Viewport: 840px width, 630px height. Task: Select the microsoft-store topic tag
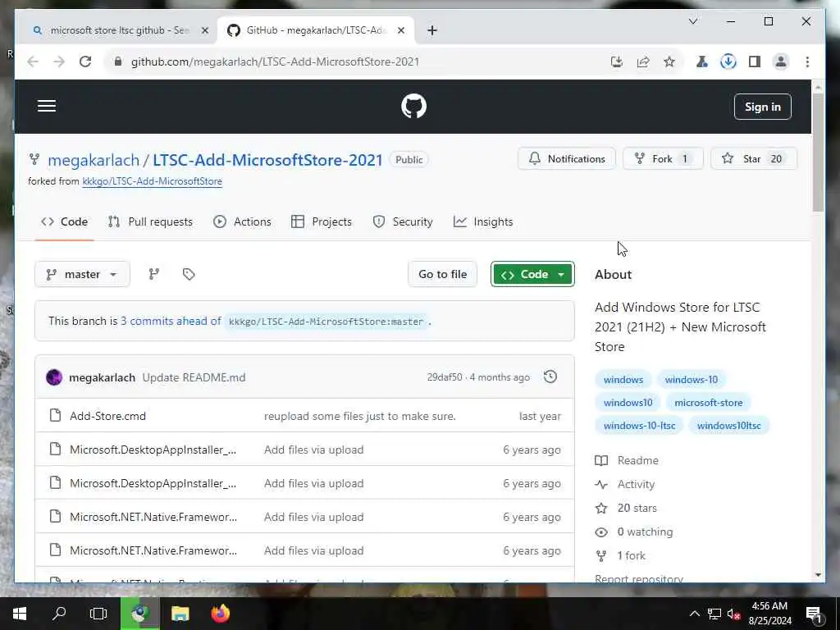click(708, 402)
